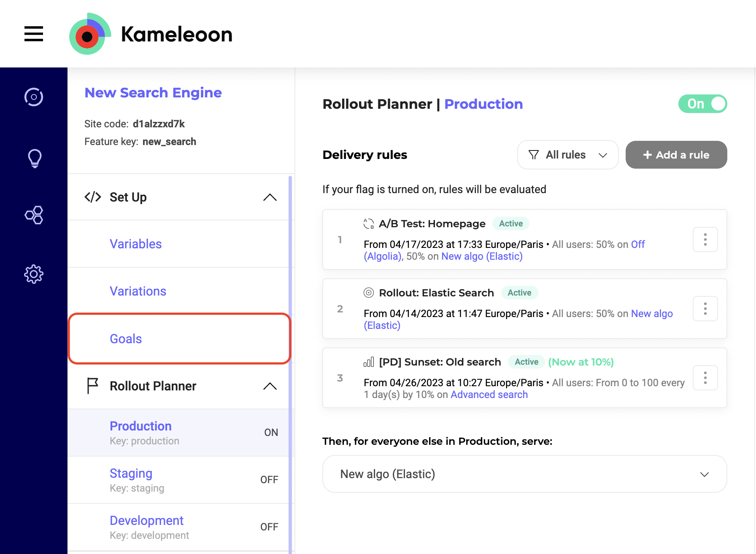Viewport: 756px width, 554px height.
Task: Open the hamburger main menu
Action: pyautogui.click(x=34, y=34)
